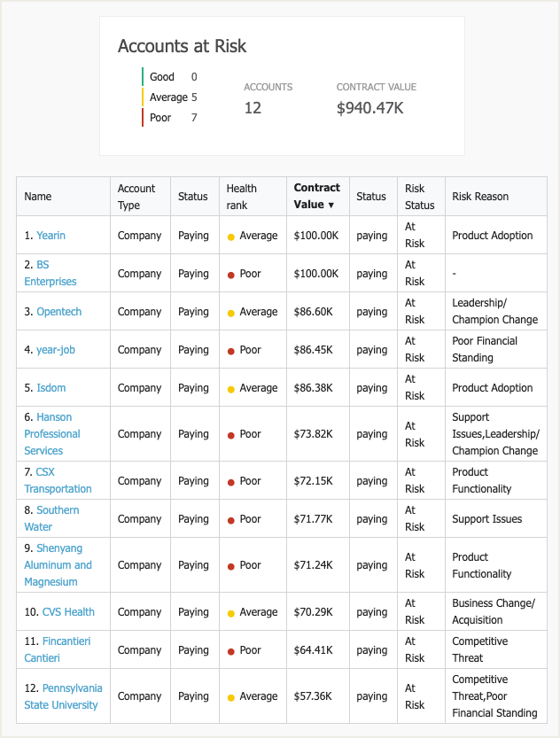The image size is (560, 738).
Task: Click the Health rank column header
Action: 241,197
